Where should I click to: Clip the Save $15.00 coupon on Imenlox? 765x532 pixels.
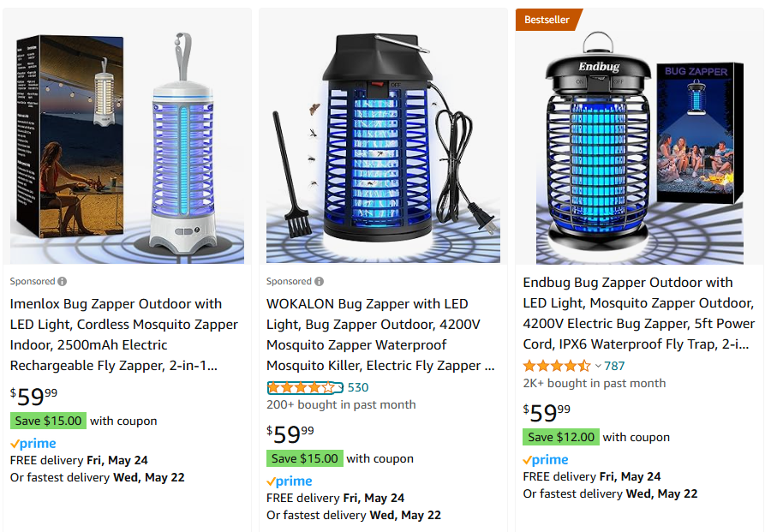point(49,421)
